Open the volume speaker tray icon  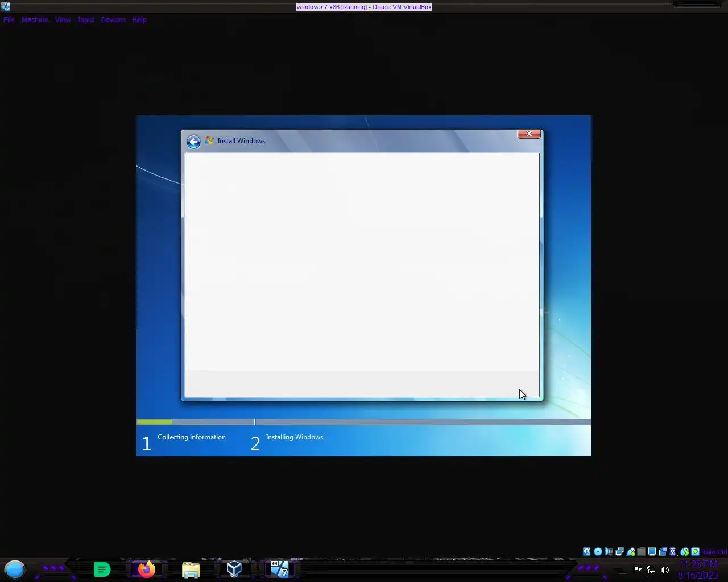pyautogui.click(x=665, y=569)
